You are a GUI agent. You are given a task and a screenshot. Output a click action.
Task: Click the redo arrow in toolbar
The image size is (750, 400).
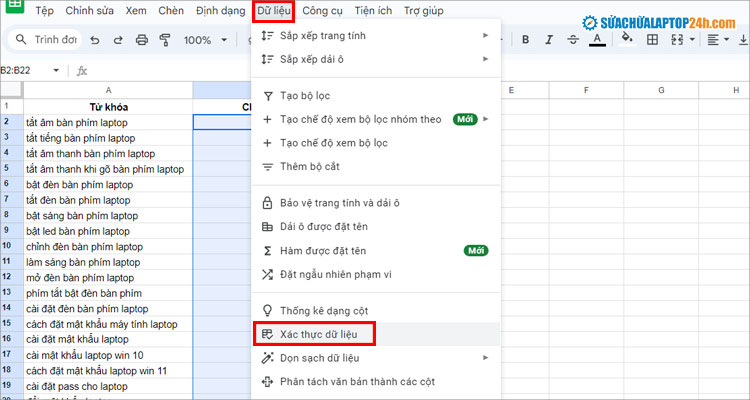[118, 40]
